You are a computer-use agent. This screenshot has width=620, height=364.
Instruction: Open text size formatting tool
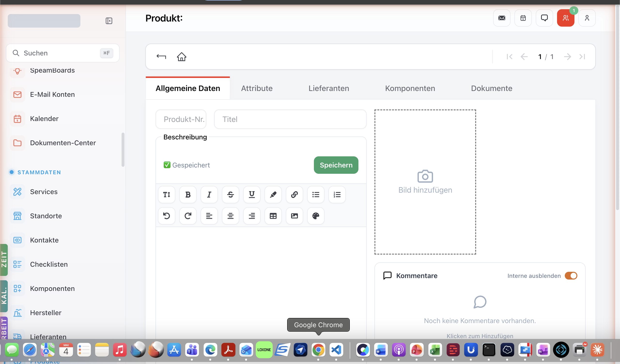[167, 195]
